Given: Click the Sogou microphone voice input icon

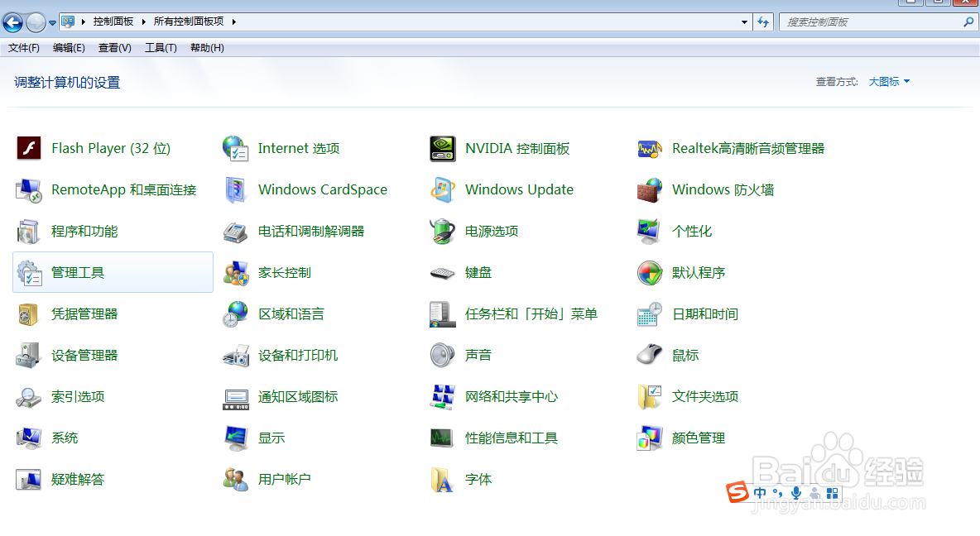Looking at the screenshot, I should click(796, 493).
